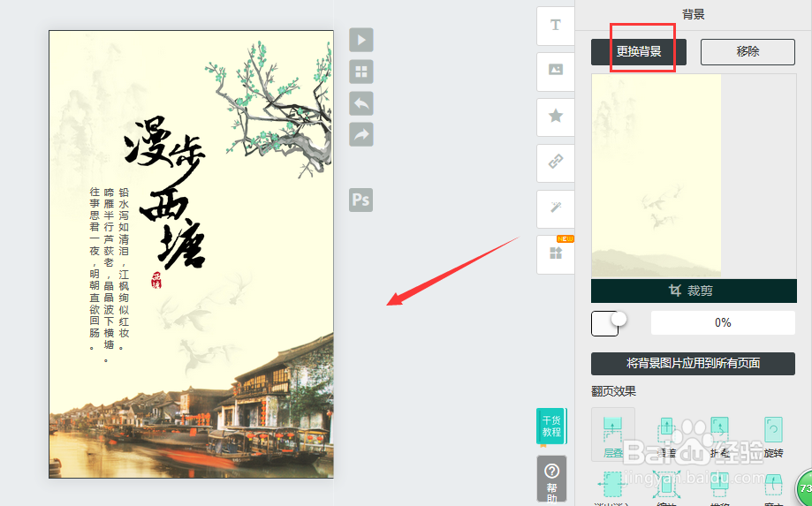Select the push-up effect in second row
812x506 pixels.
pyautogui.click(x=720, y=487)
